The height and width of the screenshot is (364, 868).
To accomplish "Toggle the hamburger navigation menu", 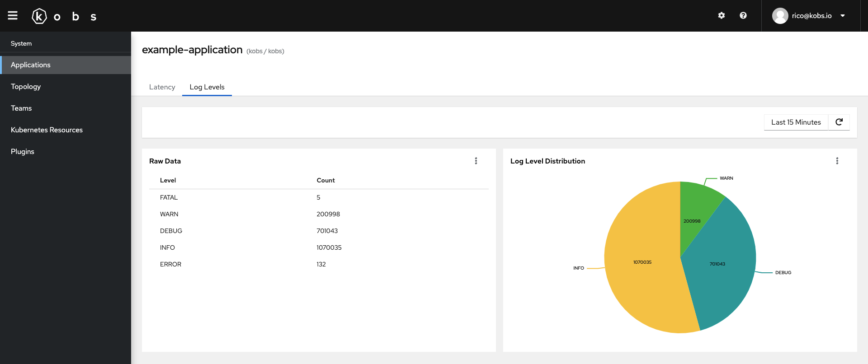I will pyautogui.click(x=13, y=15).
